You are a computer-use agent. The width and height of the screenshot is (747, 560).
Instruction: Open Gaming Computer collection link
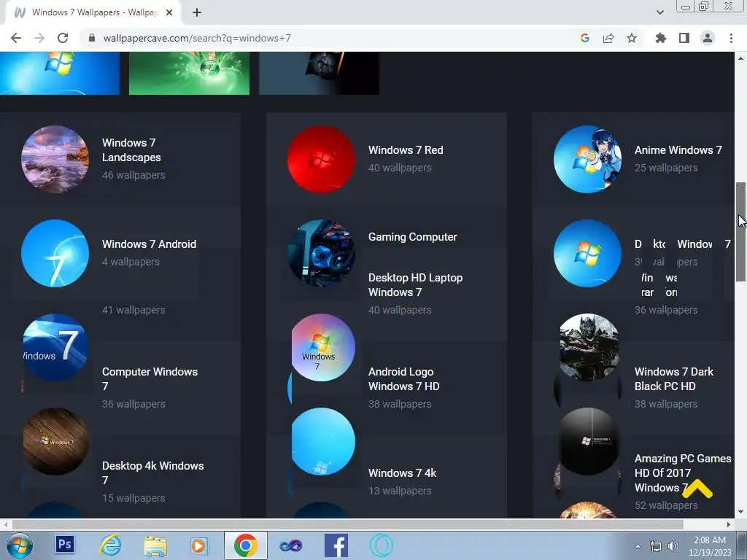tap(413, 237)
